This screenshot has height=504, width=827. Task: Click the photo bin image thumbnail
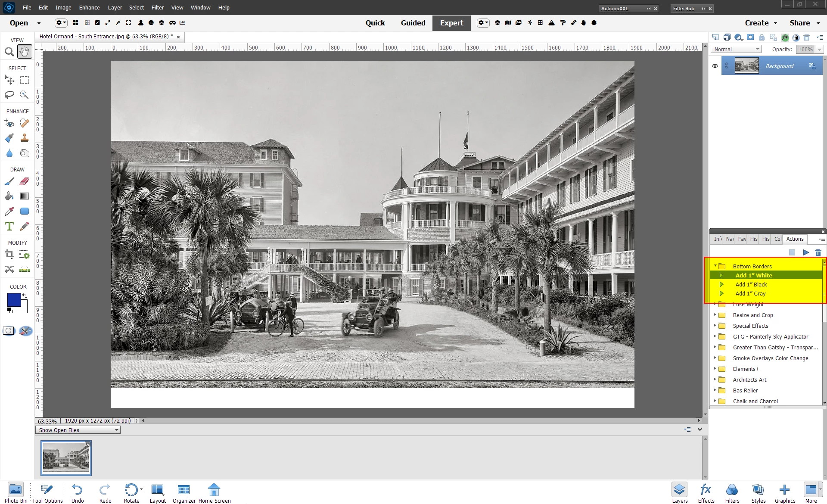pyautogui.click(x=66, y=458)
